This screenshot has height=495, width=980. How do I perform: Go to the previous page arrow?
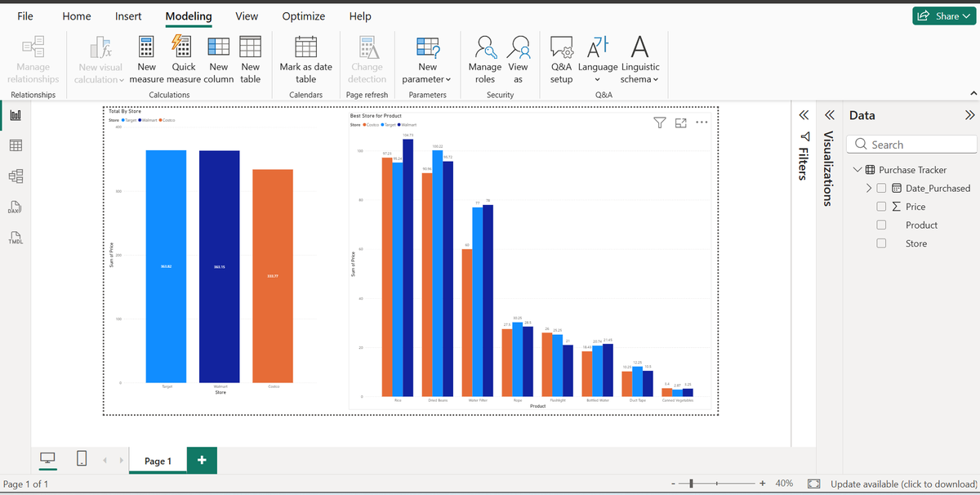click(x=106, y=461)
